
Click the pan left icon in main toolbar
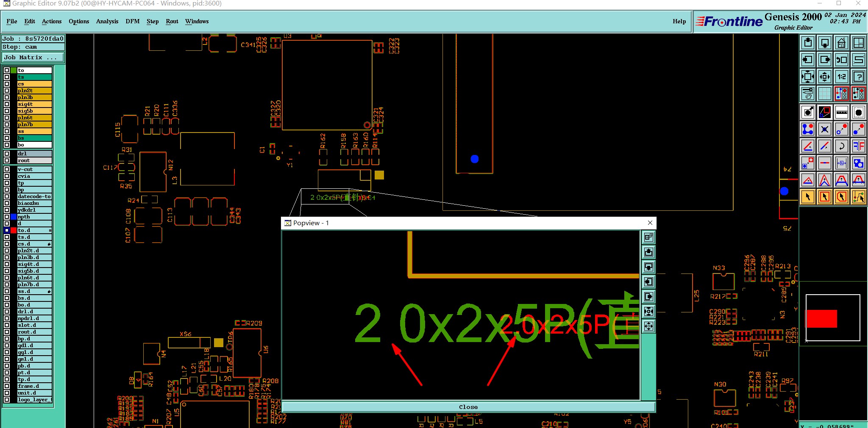tap(808, 60)
